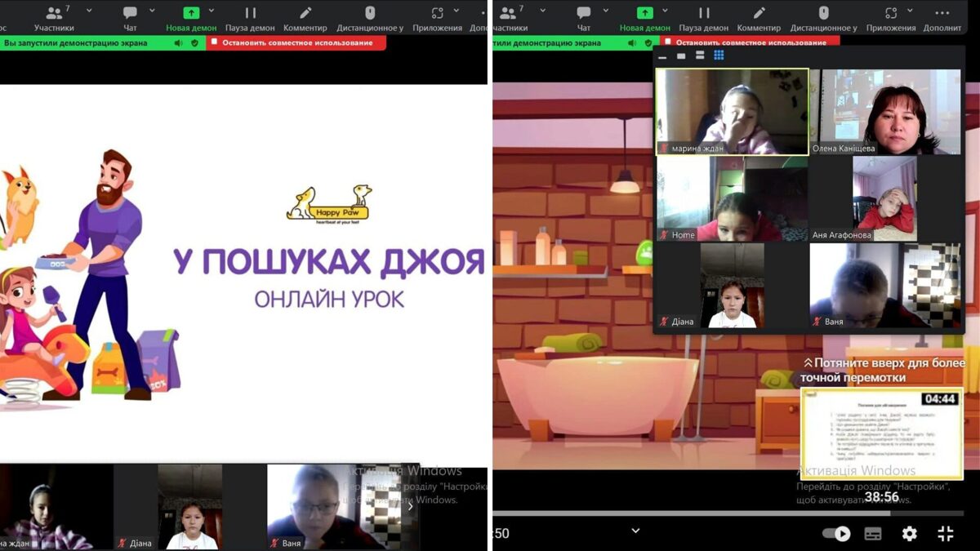Image resolution: width=980 pixels, height=551 pixels.
Task: Open Комментир pencil tool in right toolbar
Action: pos(759,18)
